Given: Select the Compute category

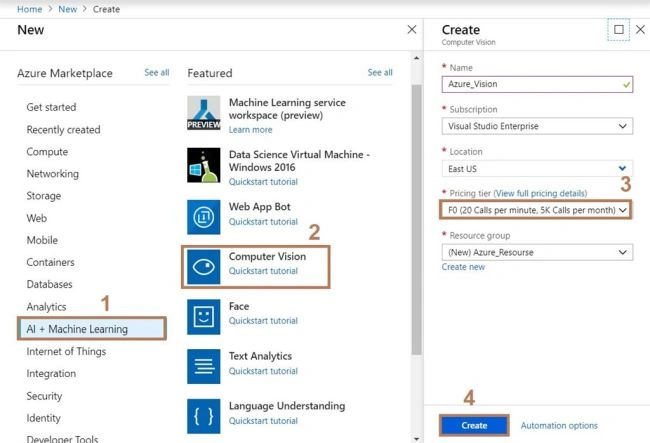Looking at the screenshot, I should [x=47, y=152].
